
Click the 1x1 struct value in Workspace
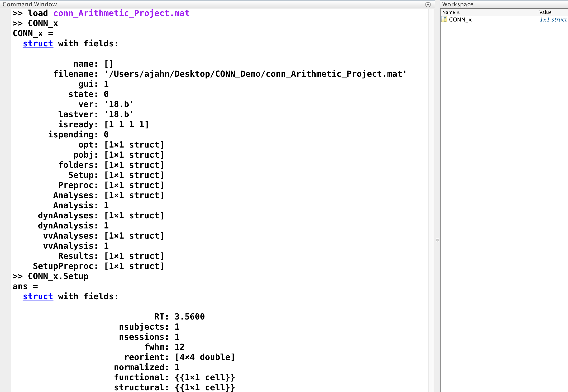[x=553, y=20]
